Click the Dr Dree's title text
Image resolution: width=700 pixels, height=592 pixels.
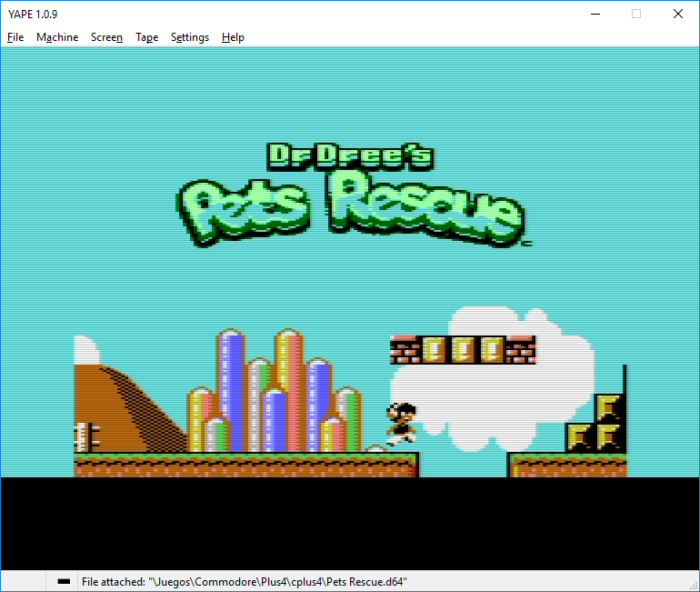(x=350, y=156)
